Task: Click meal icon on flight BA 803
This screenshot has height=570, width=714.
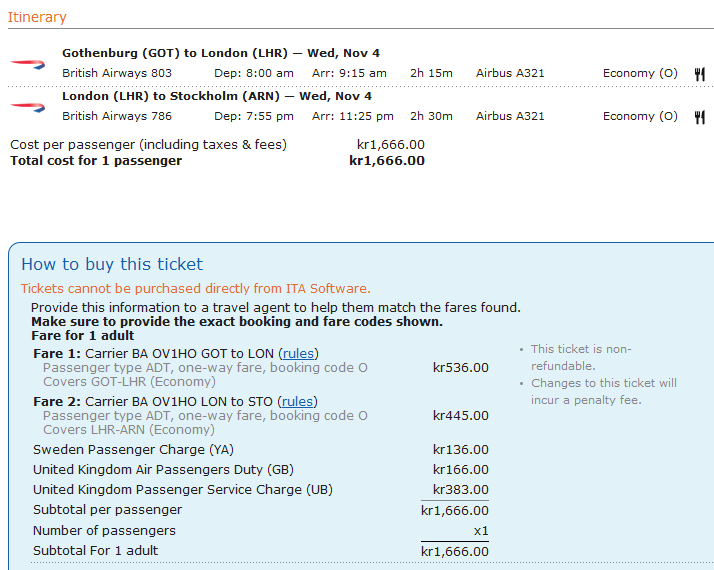Action: [x=699, y=73]
